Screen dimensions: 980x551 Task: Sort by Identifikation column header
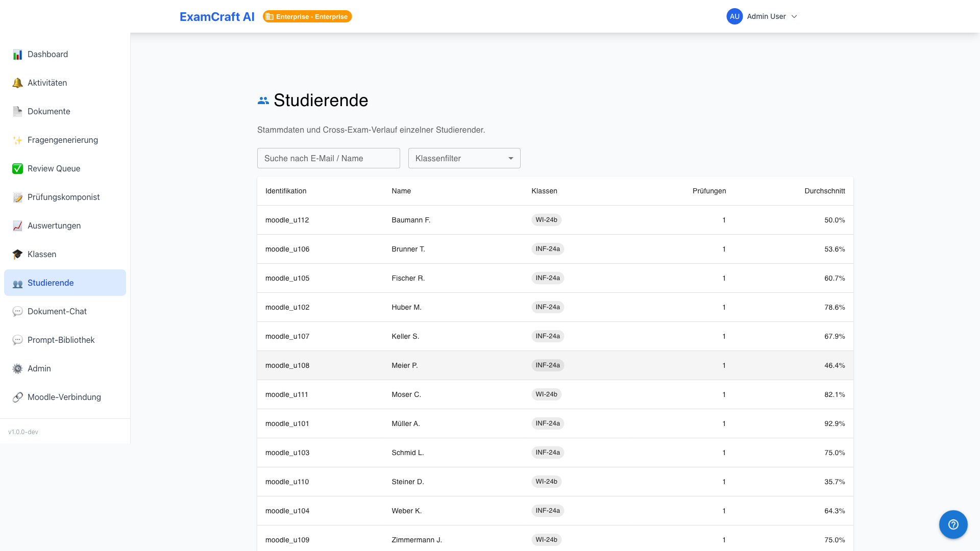tap(286, 191)
